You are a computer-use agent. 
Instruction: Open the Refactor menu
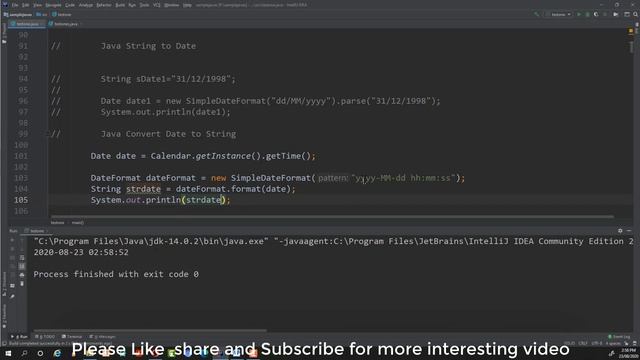coord(104,5)
